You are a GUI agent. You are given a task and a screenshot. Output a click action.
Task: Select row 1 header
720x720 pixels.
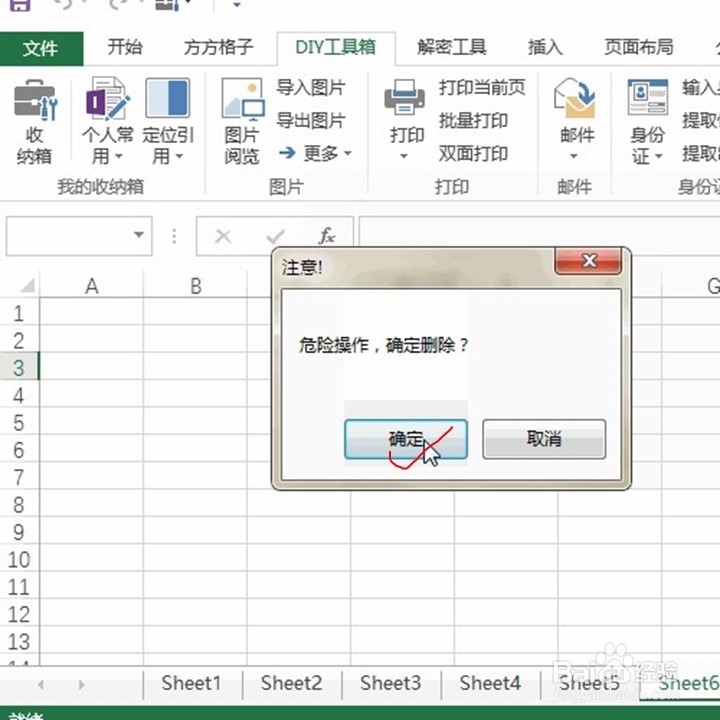[x=19, y=313]
